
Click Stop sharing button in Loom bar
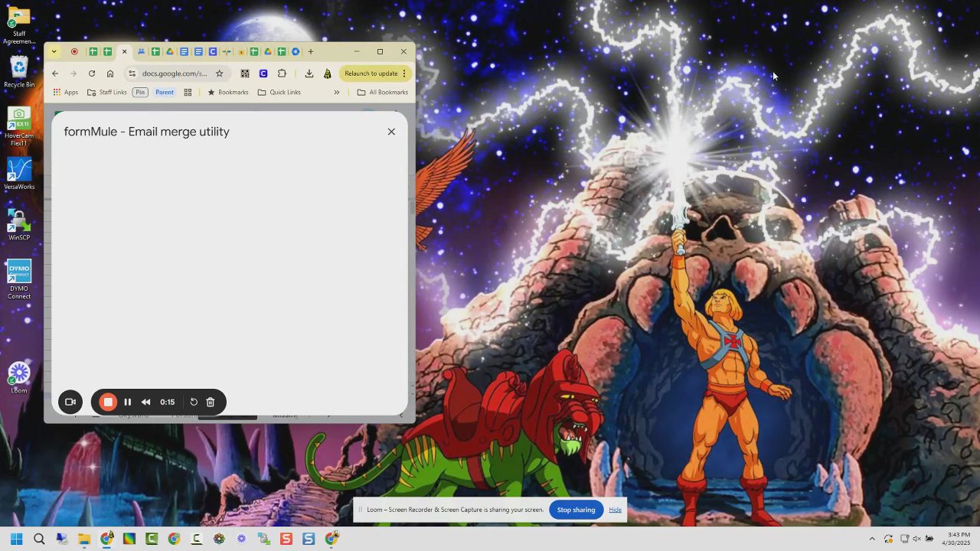[x=576, y=510]
